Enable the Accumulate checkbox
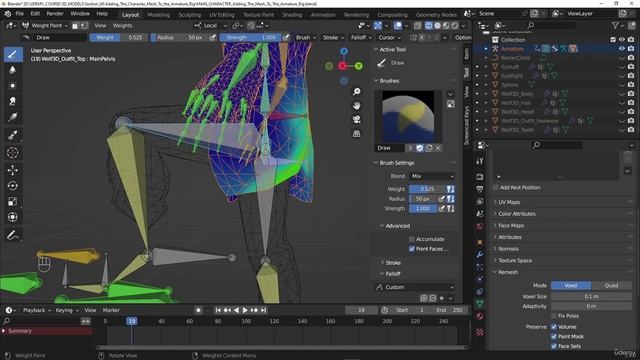Viewport: 640px width, 360px height. 412,239
